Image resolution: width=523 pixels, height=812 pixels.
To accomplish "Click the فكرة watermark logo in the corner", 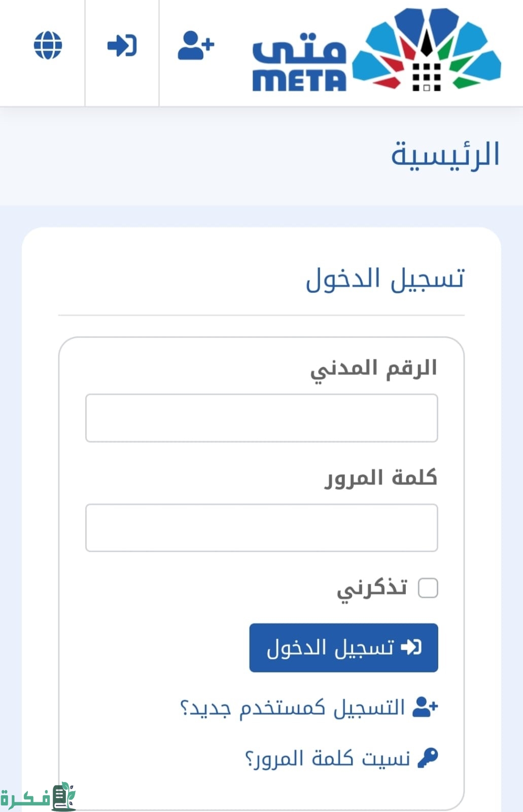I will tap(38, 797).
